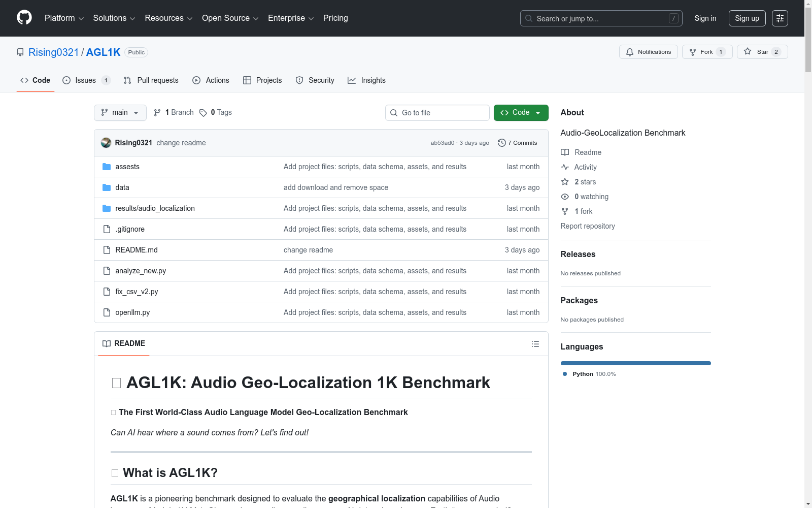Open the Pull requests tab

151,80
